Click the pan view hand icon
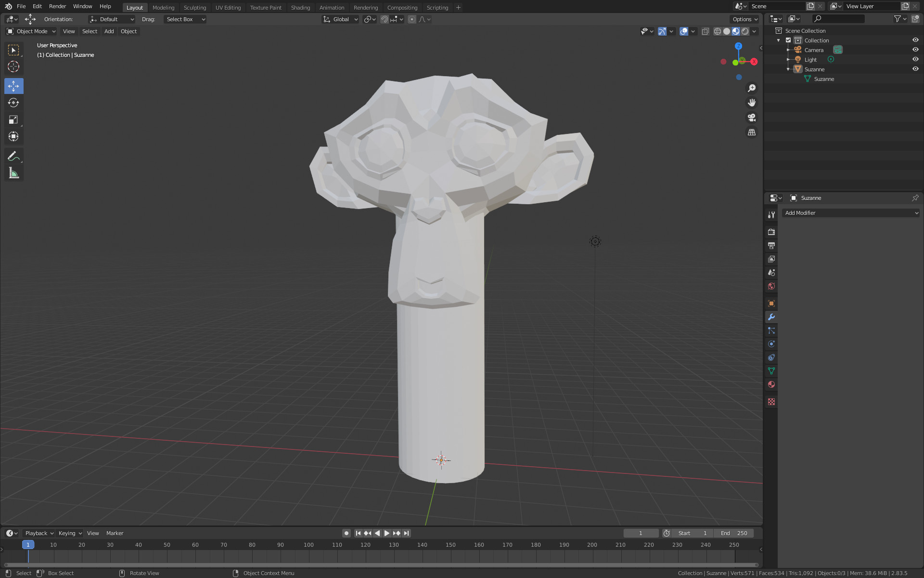The height and width of the screenshot is (578, 924). 752,103
